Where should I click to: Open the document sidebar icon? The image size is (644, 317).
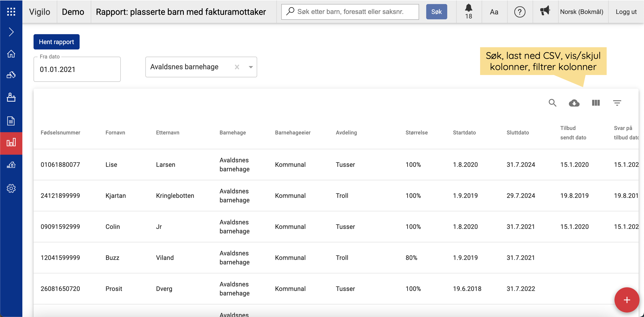pos(11,121)
